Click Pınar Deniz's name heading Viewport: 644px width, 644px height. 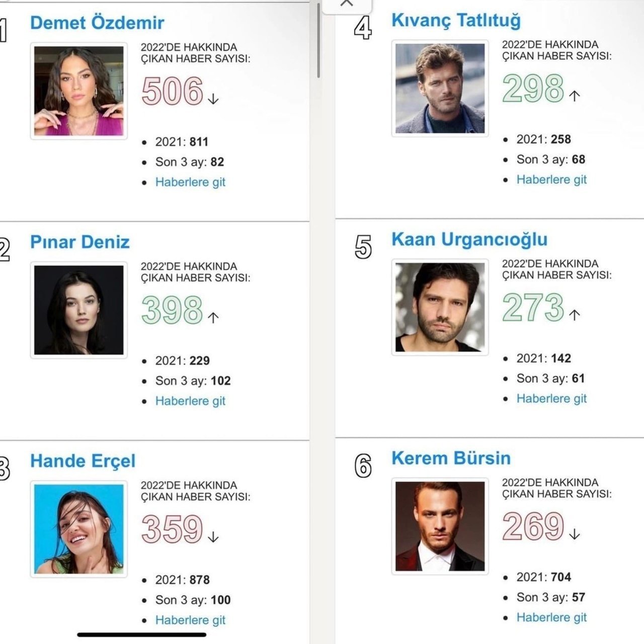pyautogui.click(x=80, y=242)
